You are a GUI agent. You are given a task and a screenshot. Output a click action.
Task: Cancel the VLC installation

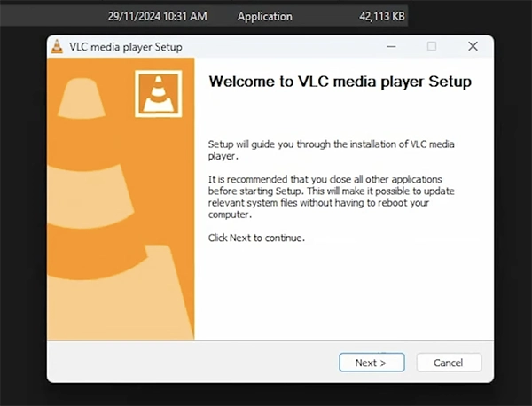[449, 363]
